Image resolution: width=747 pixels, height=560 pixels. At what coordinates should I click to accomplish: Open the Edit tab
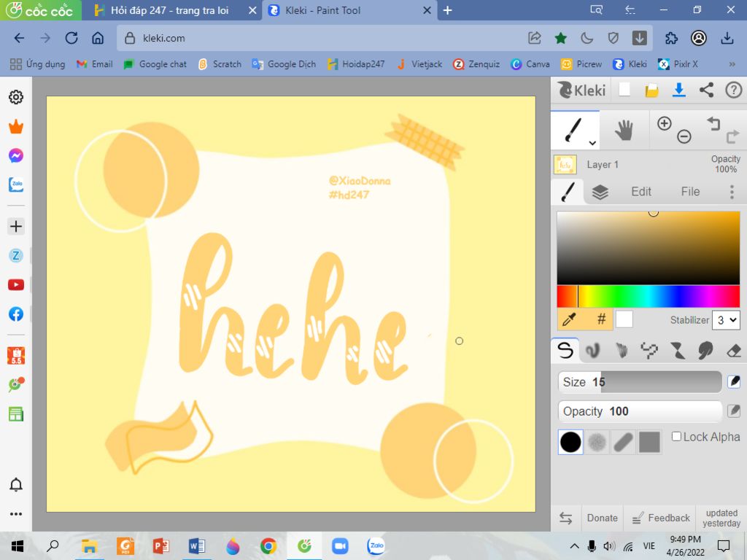[x=640, y=192]
